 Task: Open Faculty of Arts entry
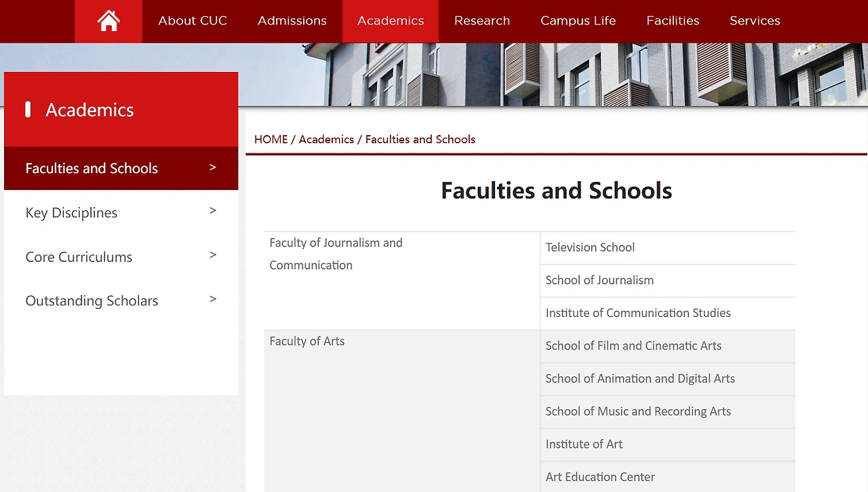[x=307, y=341]
